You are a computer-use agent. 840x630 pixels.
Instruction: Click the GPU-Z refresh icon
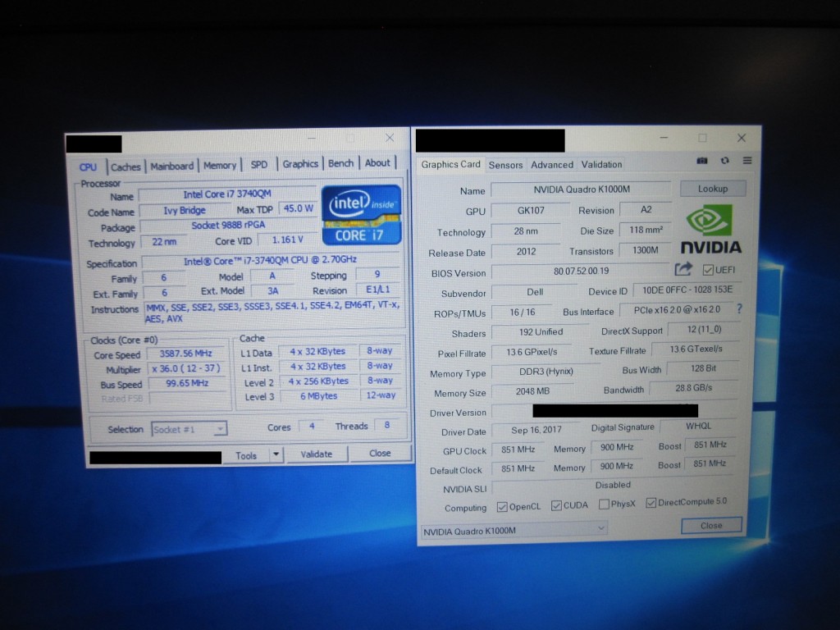click(725, 161)
